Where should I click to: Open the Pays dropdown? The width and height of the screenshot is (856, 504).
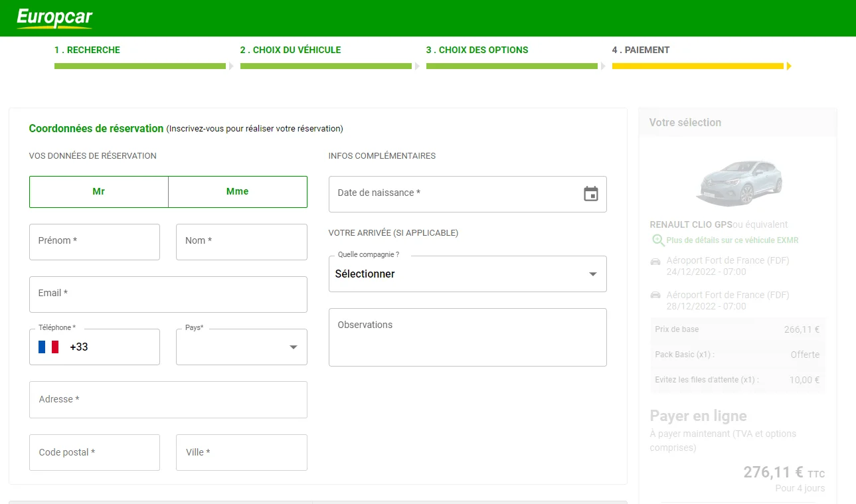(x=242, y=347)
